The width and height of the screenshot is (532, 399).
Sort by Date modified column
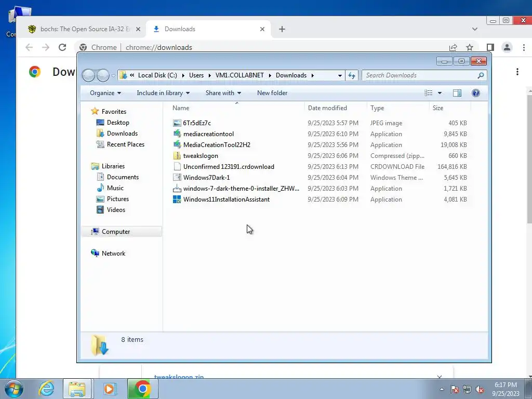click(x=327, y=108)
